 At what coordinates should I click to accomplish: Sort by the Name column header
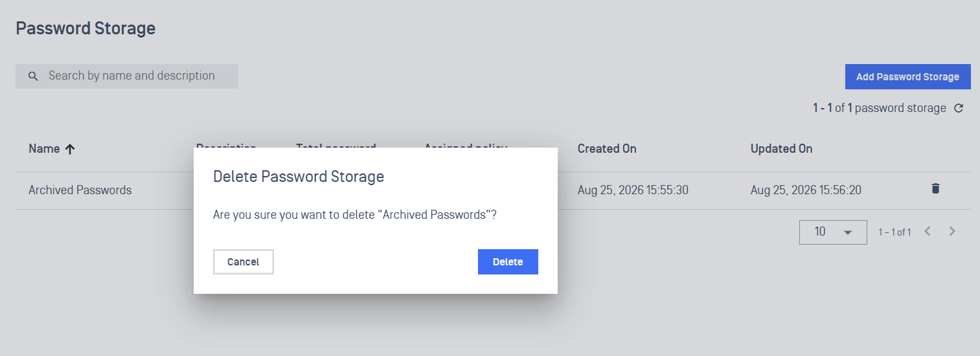point(44,149)
